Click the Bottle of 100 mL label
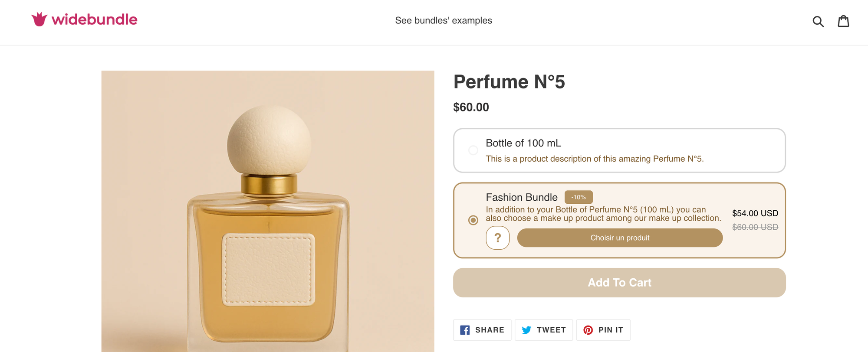Image resolution: width=868 pixels, height=352 pixels. coord(523,143)
